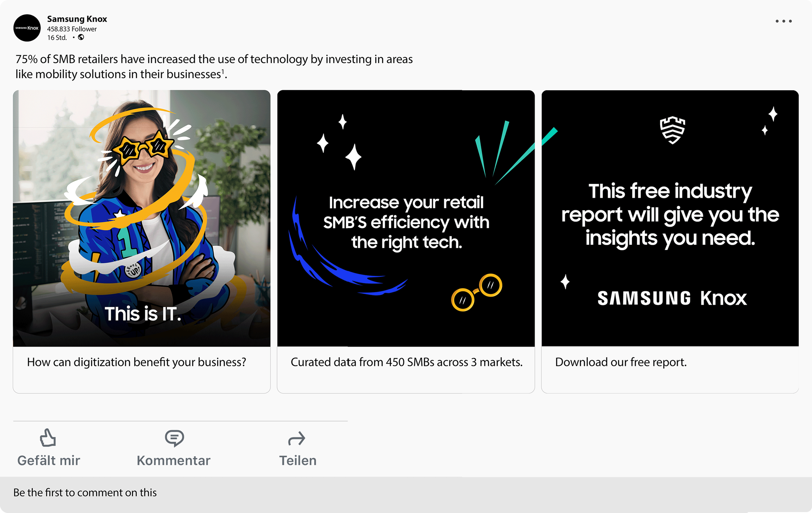Click 'How can digitization benefit your business?' caption
Viewport: 812px width, 513px height.
click(136, 362)
